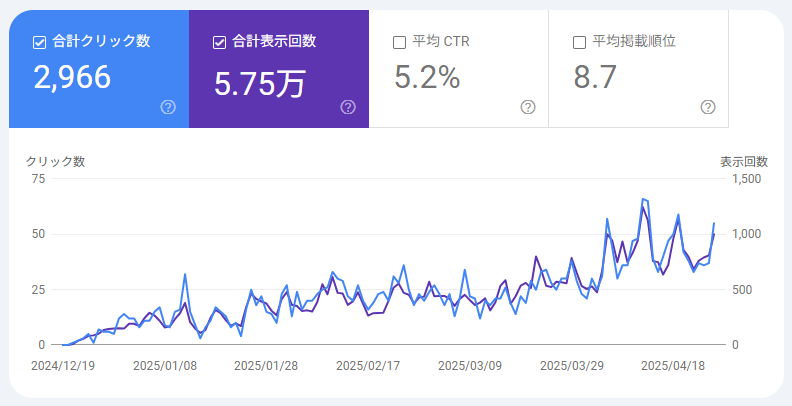Click the 1,000 right axis value
Screen dimensions: 792x406
747,234
